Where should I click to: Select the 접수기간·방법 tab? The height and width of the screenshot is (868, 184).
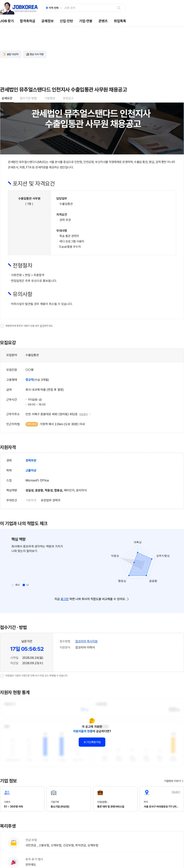point(28,98)
